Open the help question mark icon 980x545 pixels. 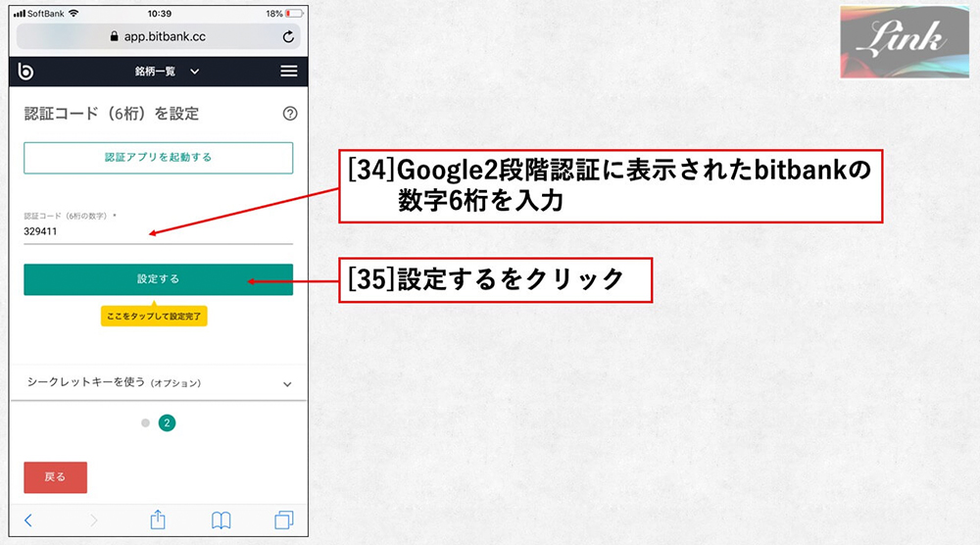point(290,114)
